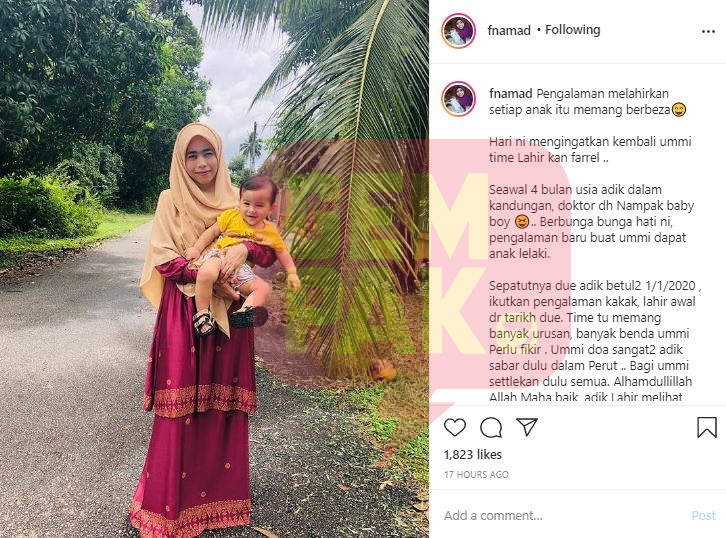This screenshot has width=726, height=538.
Task: Like the post with the heart icon
Action: pos(455,427)
